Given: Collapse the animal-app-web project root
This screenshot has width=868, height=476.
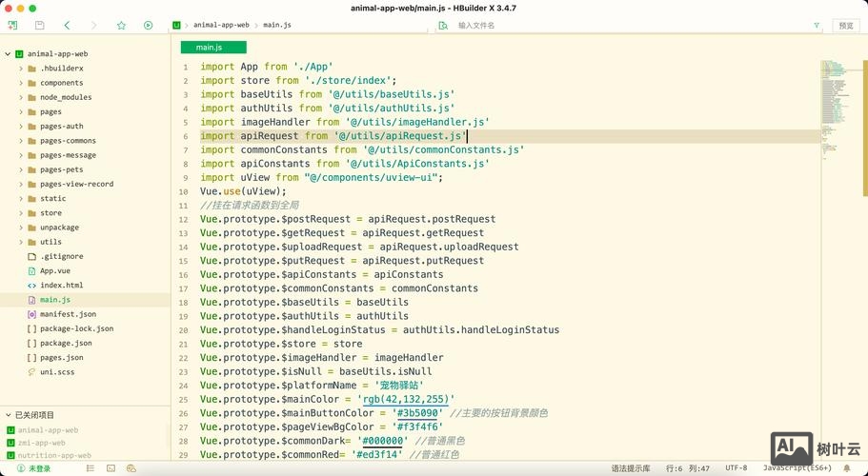Looking at the screenshot, I should 8,54.
